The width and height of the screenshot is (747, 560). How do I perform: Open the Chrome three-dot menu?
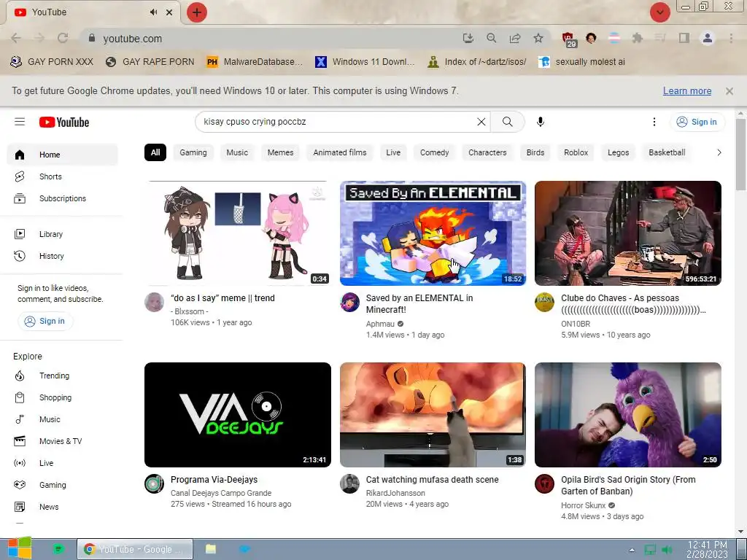point(731,38)
